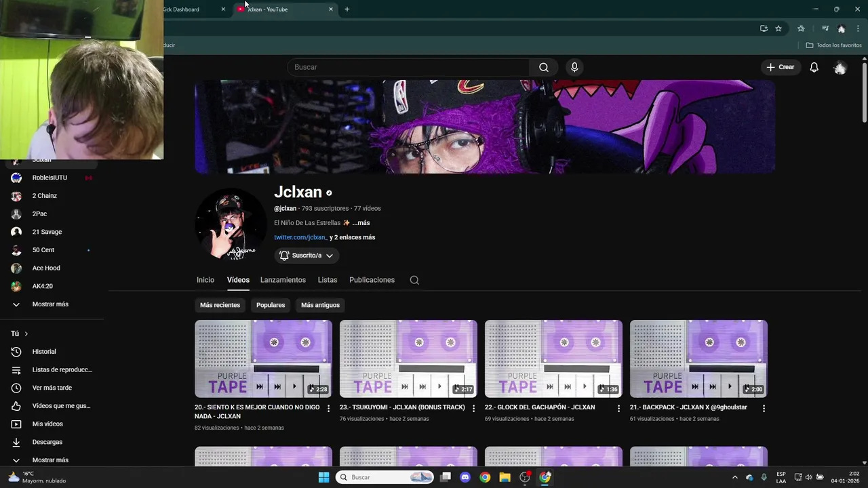Open Chrome media controls icon
Screen dimensions: 868x488
point(825,28)
